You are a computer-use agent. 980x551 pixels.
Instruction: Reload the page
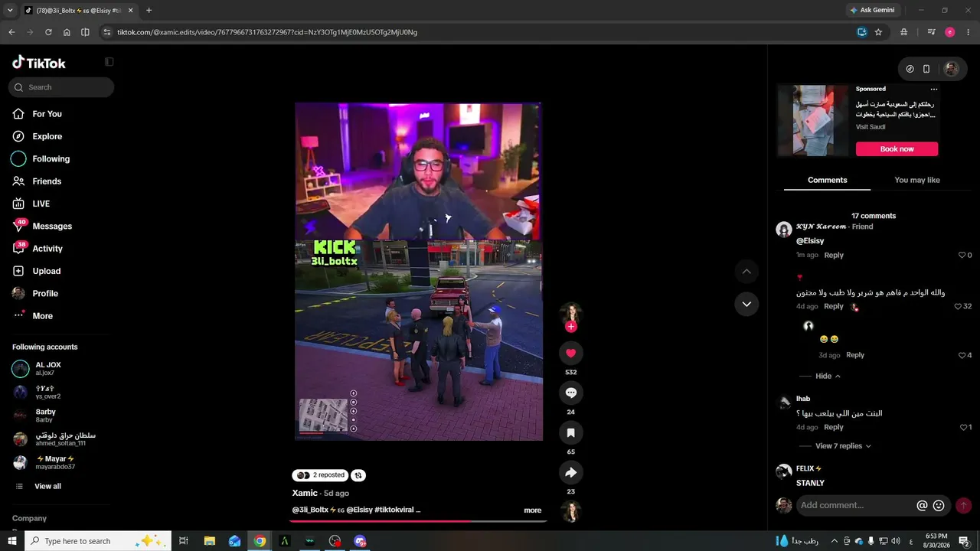pyautogui.click(x=48, y=32)
